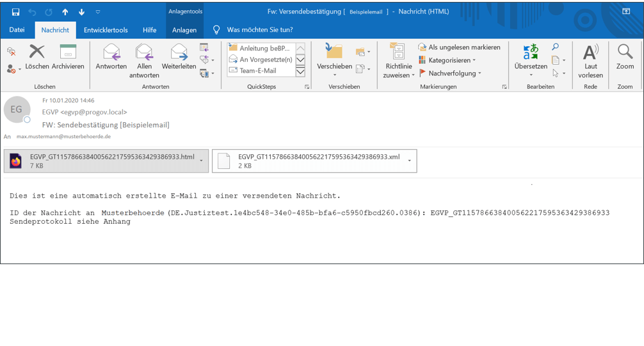Open dropdown arrow of the .html attachment

tap(201, 161)
